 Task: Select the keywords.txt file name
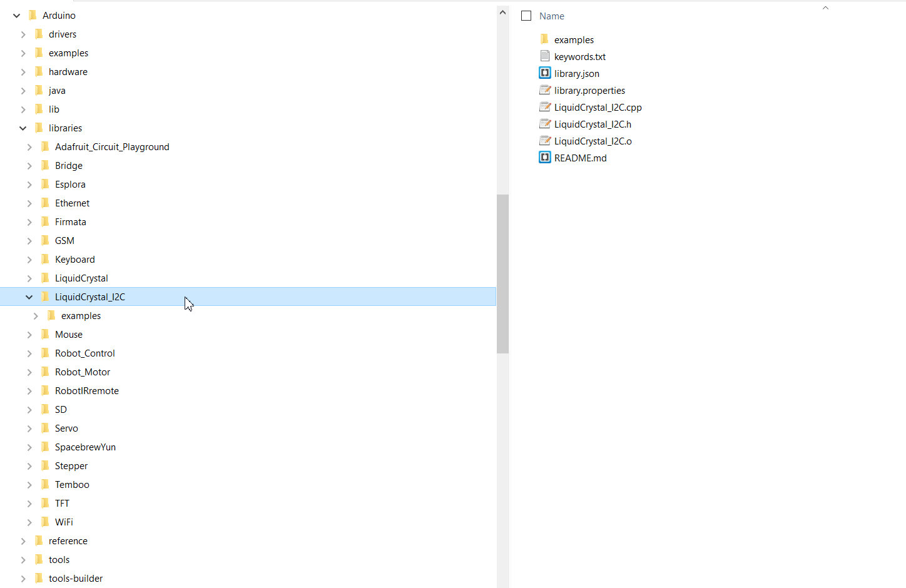580,56
